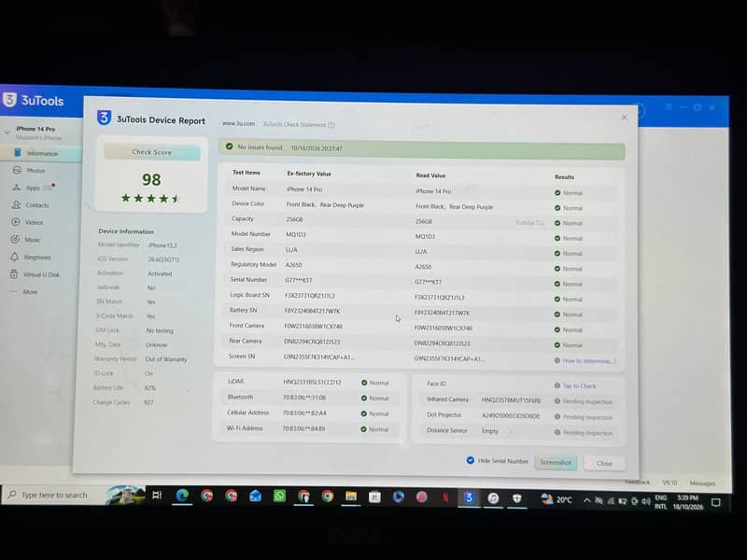Screen dimensions: 747x560
Task: Open Microsoft Edge from the taskbar
Action: click(x=182, y=497)
